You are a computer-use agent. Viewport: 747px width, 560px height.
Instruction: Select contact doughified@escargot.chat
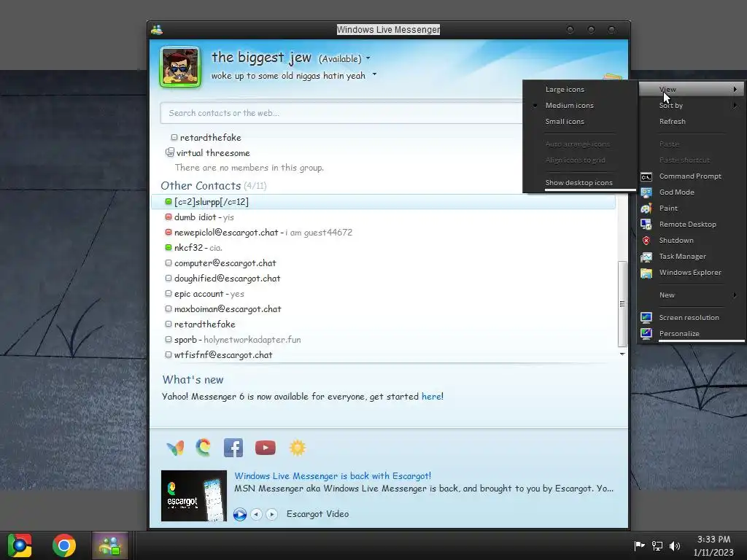228,278
